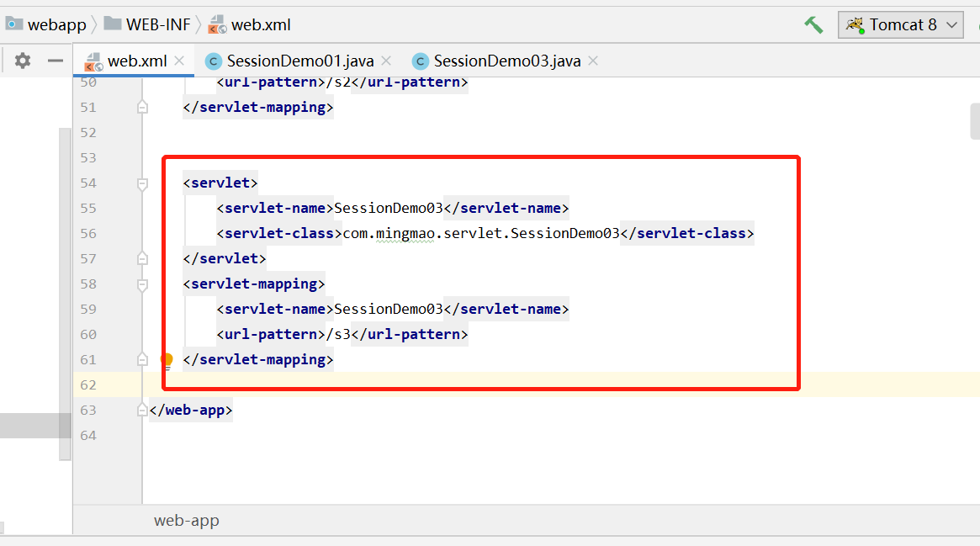Screen dimensions: 980x546
Task: Click the closing servlet-mapping tag on line 51
Action: coord(258,107)
